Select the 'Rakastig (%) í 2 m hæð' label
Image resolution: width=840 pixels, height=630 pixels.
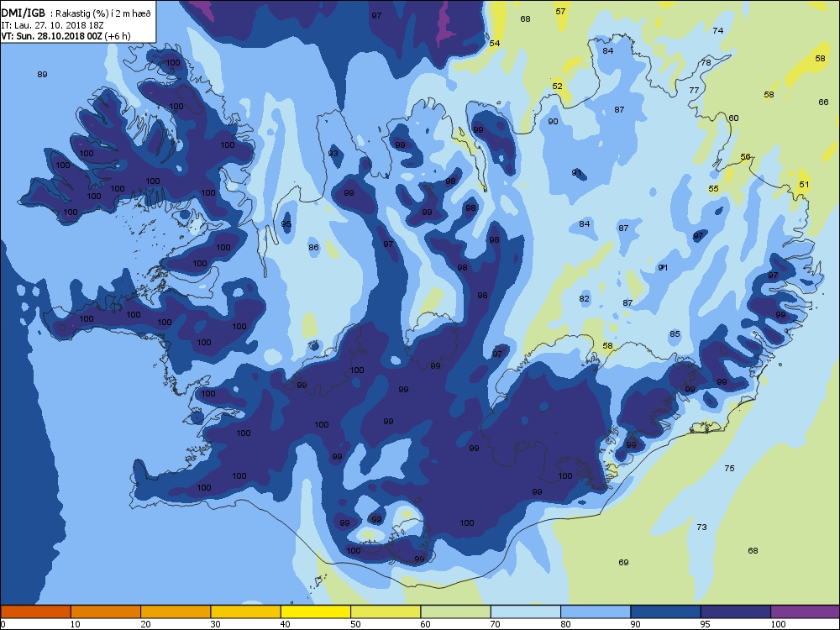[x=102, y=14]
